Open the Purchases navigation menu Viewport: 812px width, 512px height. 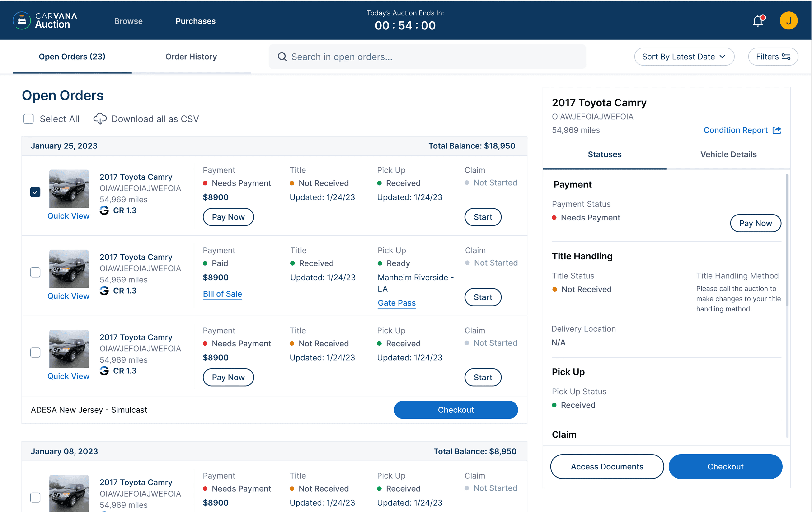[195, 21]
